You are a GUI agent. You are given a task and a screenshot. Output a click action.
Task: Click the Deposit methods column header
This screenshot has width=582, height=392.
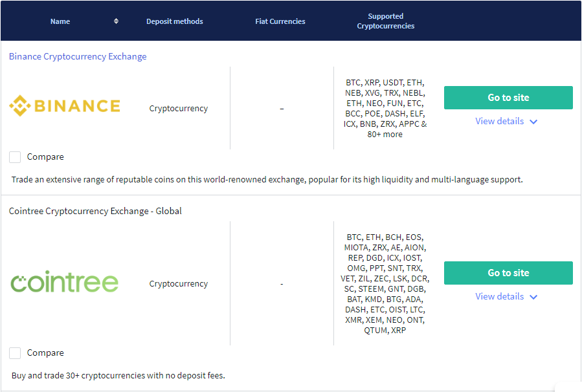(174, 21)
